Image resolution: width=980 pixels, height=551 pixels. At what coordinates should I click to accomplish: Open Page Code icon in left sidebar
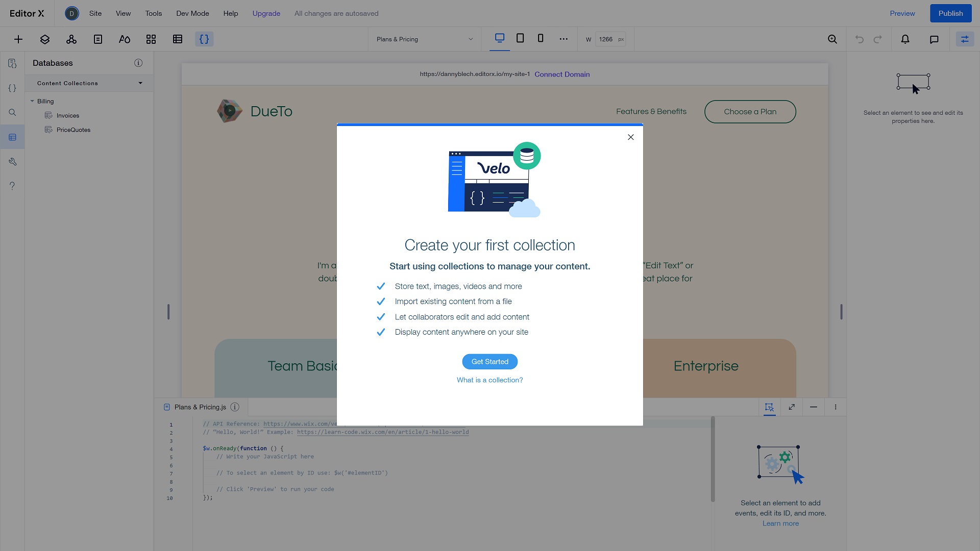(x=12, y=64)
